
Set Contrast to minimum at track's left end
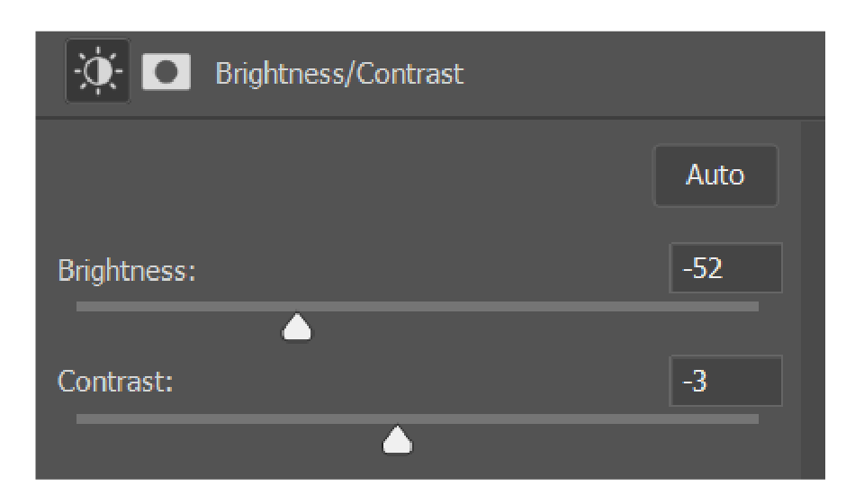pyautogui.click(x=78, y=419)
